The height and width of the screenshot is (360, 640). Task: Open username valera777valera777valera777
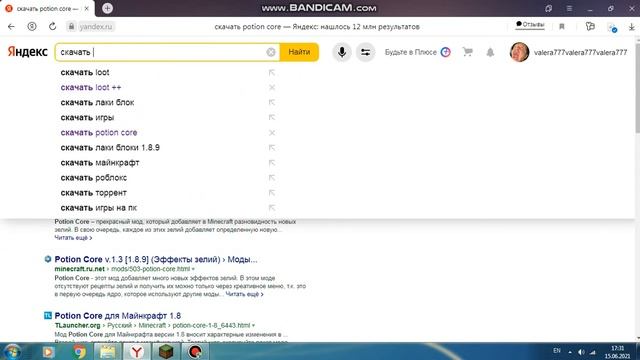pos(580,52)
